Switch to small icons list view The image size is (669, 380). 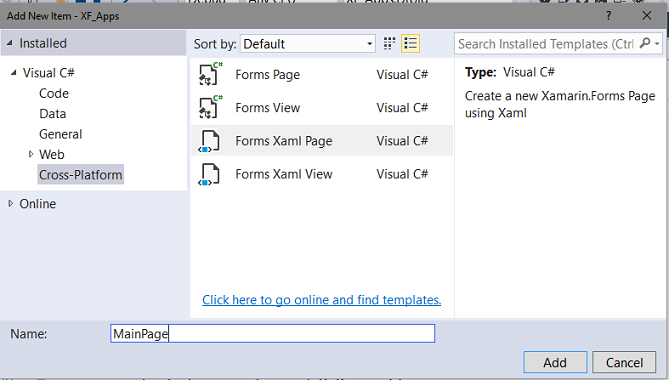tap(410, 44)
